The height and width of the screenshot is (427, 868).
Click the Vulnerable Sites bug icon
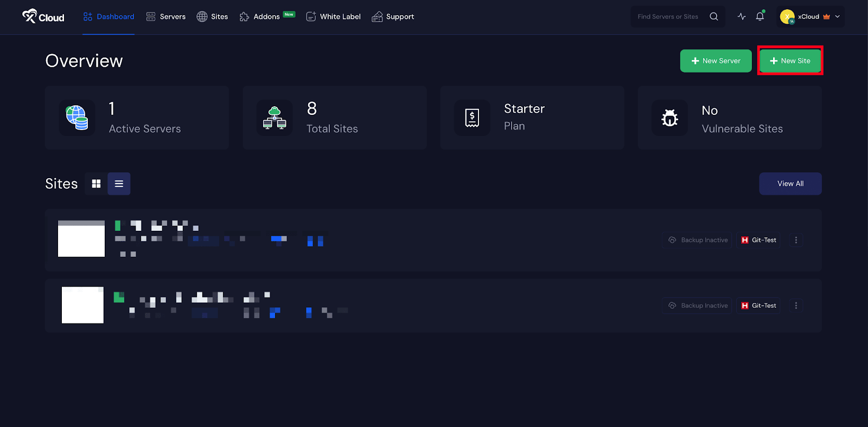pyautogui.click(x=670, y=118)
